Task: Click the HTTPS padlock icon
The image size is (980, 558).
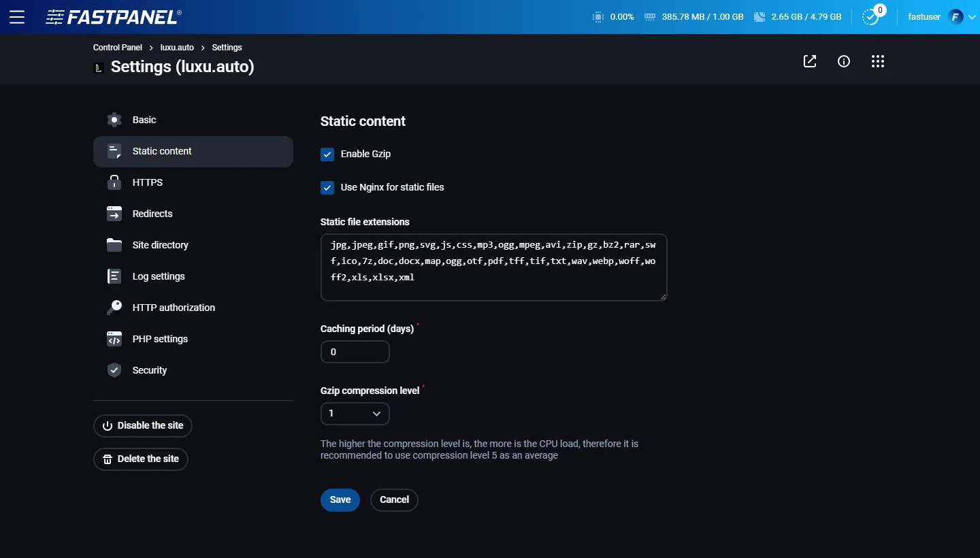Action: tap(114, 182)
